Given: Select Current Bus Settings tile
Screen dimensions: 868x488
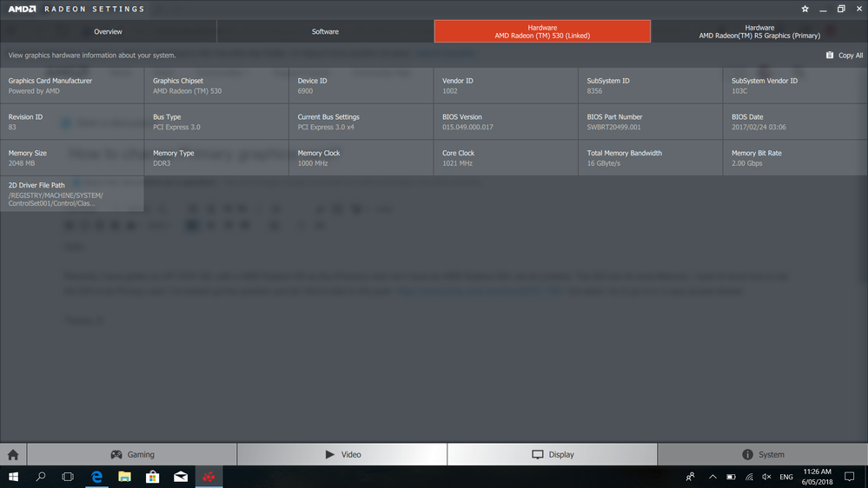Looking at the screenshot, I should point(361,122).
